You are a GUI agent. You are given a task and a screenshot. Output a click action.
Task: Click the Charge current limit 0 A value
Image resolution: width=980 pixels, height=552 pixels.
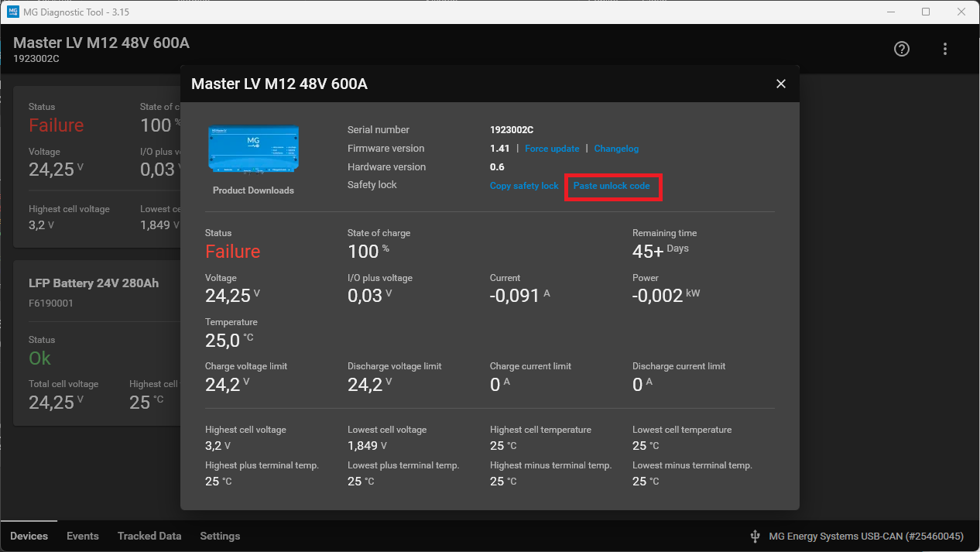(x=500, y=384)
